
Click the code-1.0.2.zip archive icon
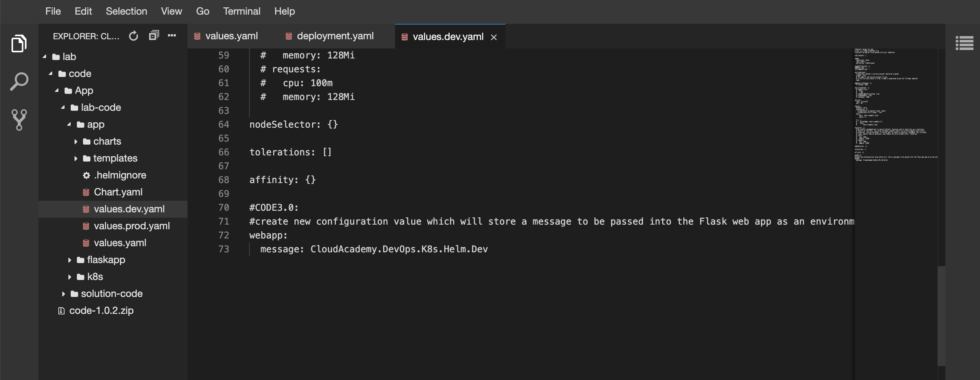click(x=61, y=311)
